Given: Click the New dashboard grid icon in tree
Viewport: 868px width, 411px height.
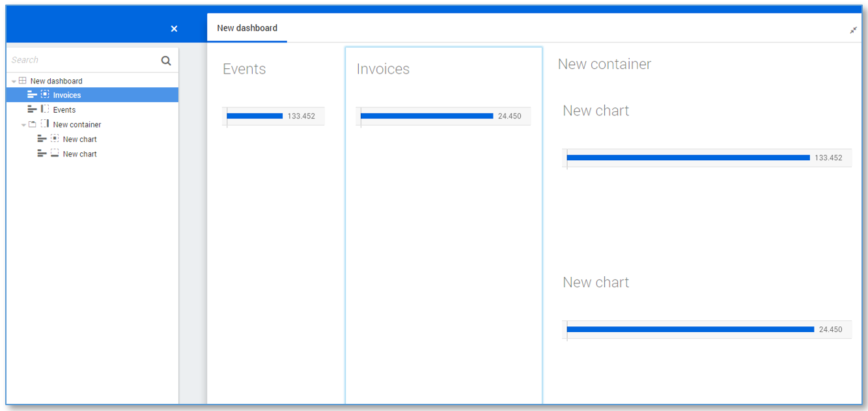Looking at the screenshot, I should tap(23, 81).
